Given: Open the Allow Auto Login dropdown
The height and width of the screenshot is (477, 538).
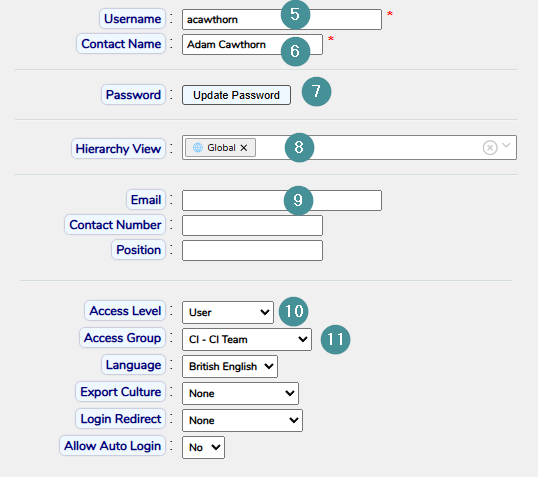Looking at the screenshot, I should pyautogui.click(x=203, y=447).
